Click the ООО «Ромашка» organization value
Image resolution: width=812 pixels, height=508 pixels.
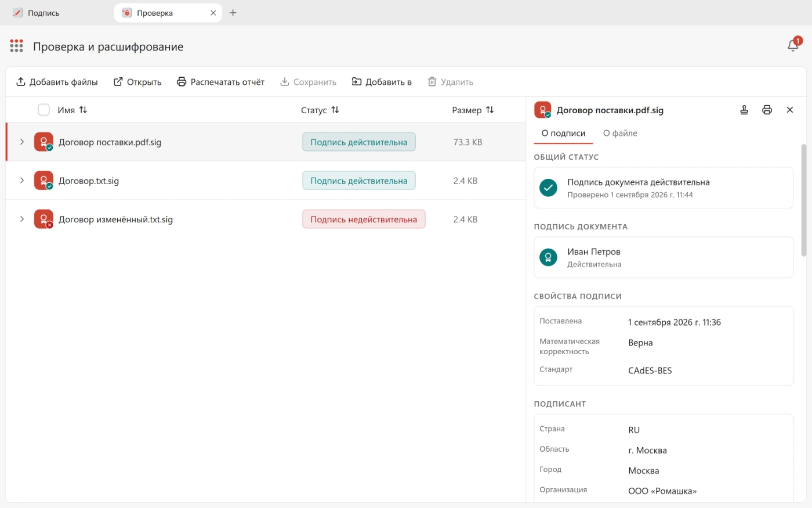tap(662, 491)
